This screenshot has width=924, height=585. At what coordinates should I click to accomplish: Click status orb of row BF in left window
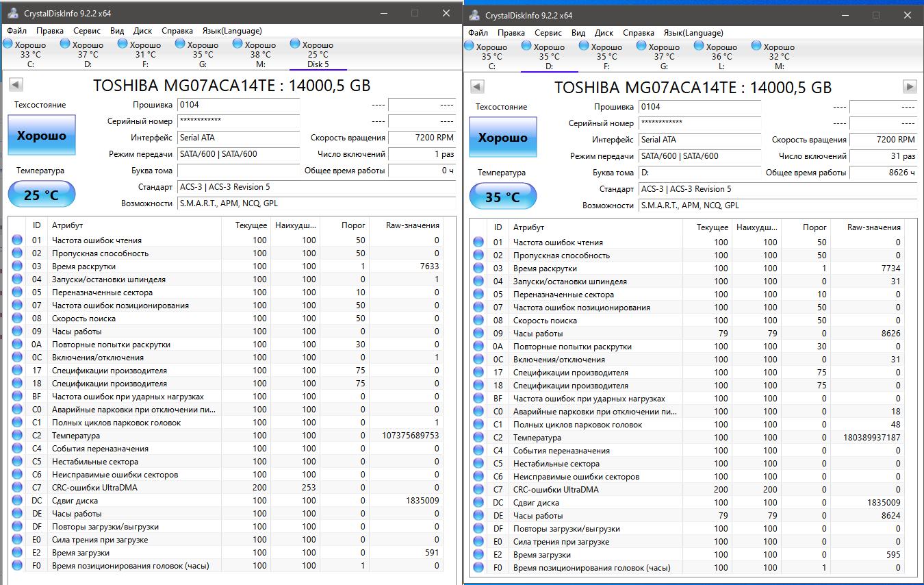click(x=17, y=397)
